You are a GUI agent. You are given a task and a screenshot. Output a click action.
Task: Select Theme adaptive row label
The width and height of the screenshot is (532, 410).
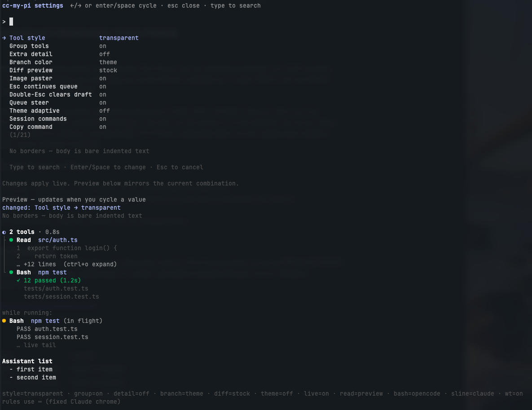click(x=34, y=110)
